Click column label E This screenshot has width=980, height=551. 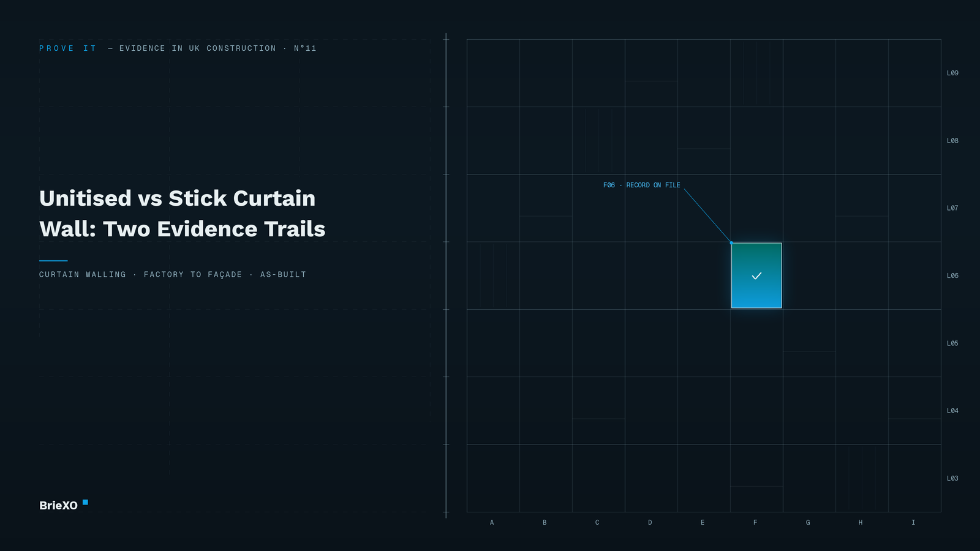point(703,522)
